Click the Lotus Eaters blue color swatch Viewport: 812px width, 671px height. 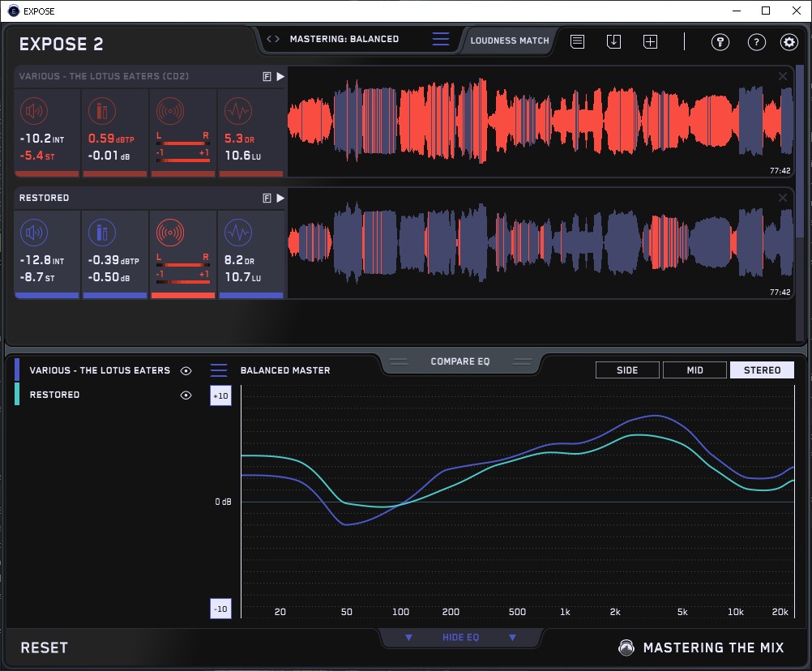[17, 370]
